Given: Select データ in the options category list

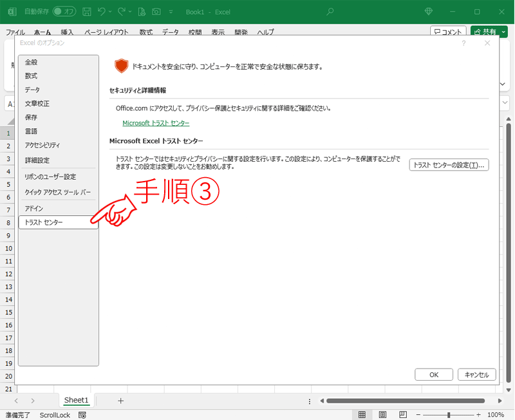Looking at the screenshot, I should click(x=59, y=90).
